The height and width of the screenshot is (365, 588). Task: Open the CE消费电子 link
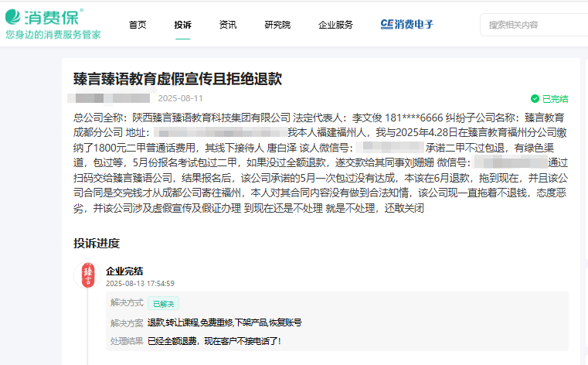pos(407,25)
